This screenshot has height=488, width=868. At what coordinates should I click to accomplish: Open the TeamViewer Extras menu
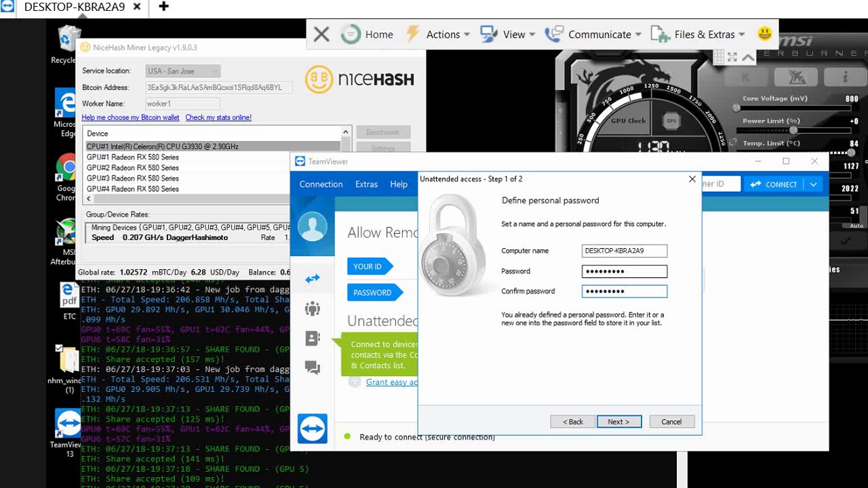(366, 184)
